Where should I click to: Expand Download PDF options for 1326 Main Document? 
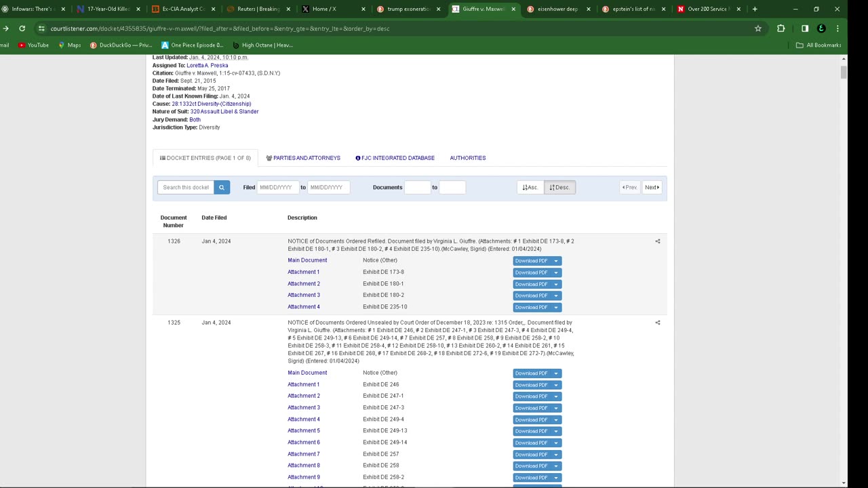point(556,261)
